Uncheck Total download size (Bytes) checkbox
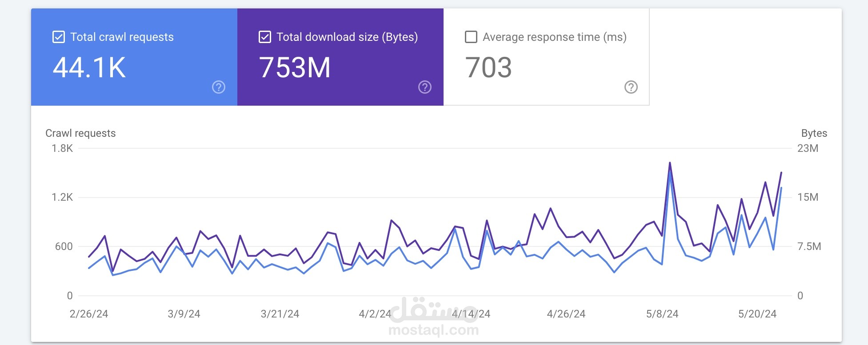Screen dimensions: 868x345 265,37
